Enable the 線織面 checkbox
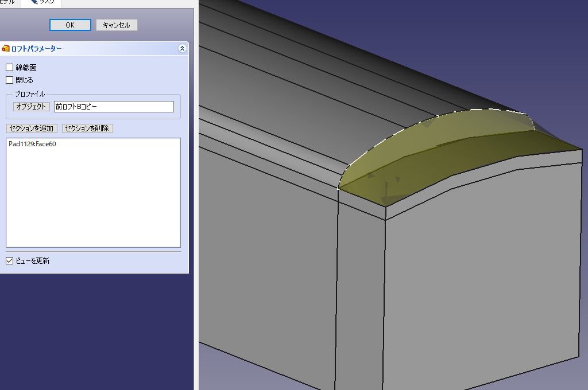588x390 pixels. [x=9, y=68]
